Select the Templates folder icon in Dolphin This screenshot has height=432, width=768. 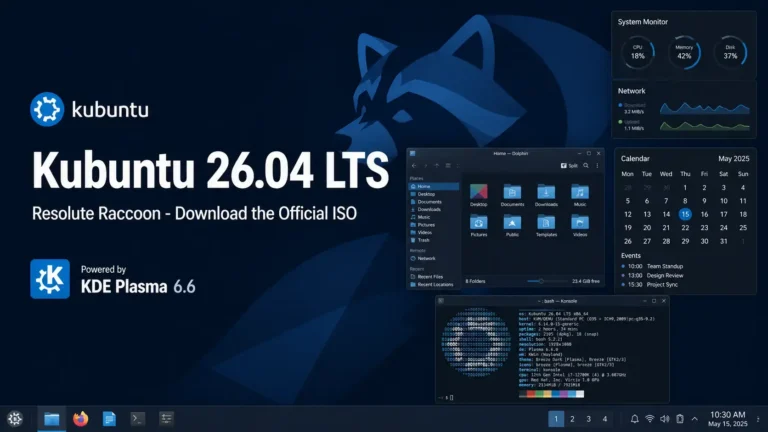pyautogui.click(x=546, y=222)
